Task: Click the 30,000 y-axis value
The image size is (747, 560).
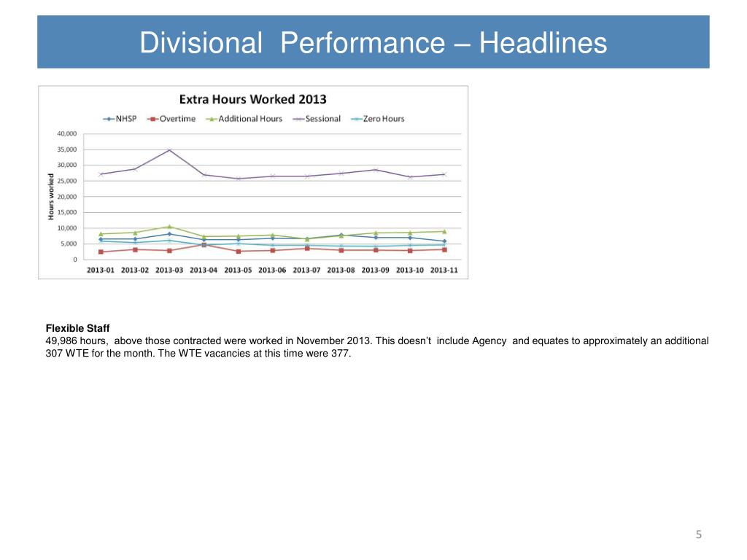Action: point(66,166)
